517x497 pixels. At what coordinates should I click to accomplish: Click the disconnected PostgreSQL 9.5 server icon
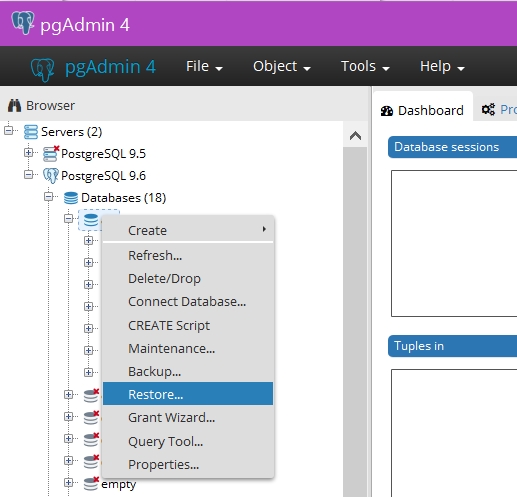pos(51,154)
